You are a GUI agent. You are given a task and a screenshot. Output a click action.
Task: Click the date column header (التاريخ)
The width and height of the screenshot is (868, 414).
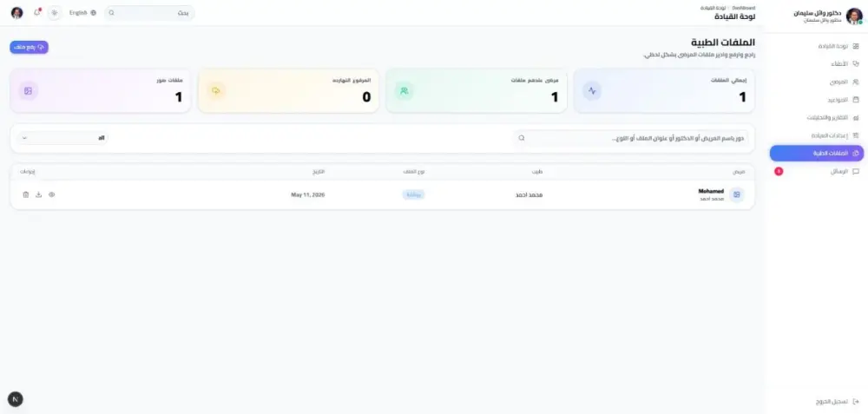319,172
